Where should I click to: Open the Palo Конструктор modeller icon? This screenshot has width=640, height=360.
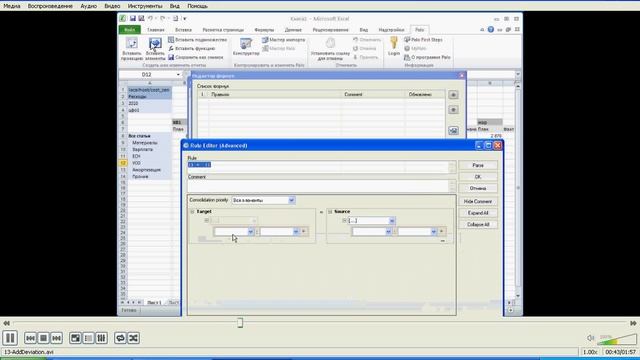246,47
